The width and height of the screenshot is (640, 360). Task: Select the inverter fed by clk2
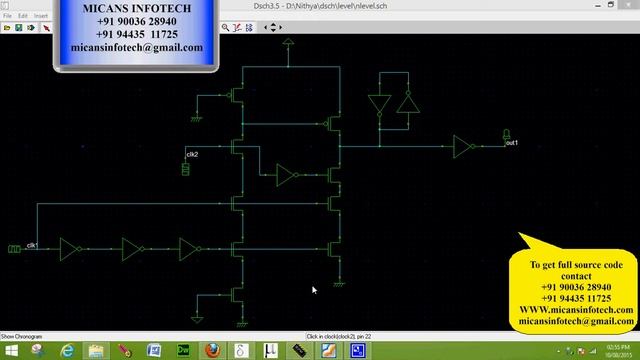click(287, 175)
